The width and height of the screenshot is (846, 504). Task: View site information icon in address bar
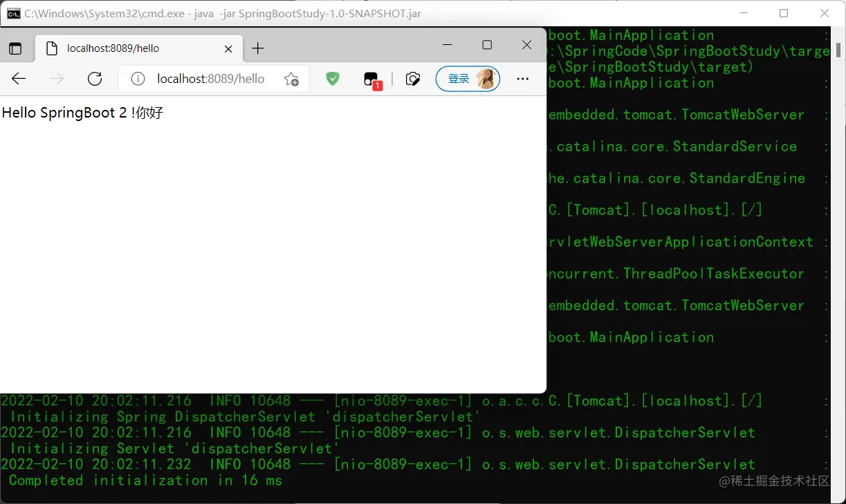(x=138, y=79)
